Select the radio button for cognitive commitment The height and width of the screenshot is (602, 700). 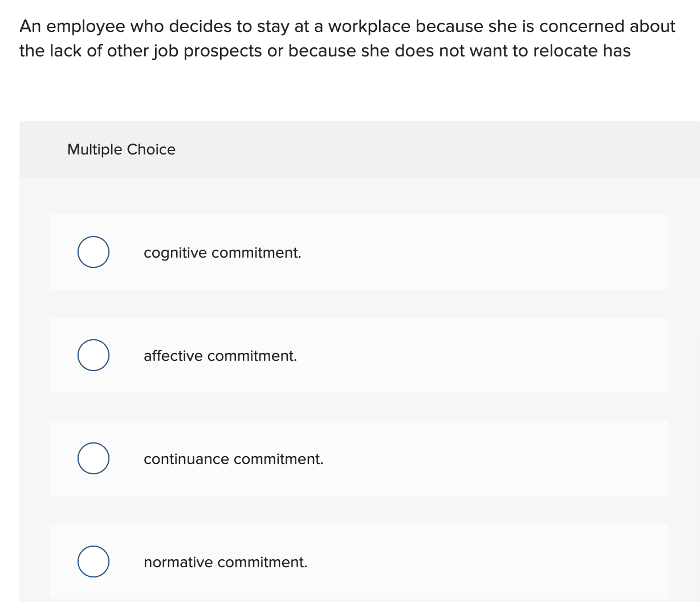93,251
